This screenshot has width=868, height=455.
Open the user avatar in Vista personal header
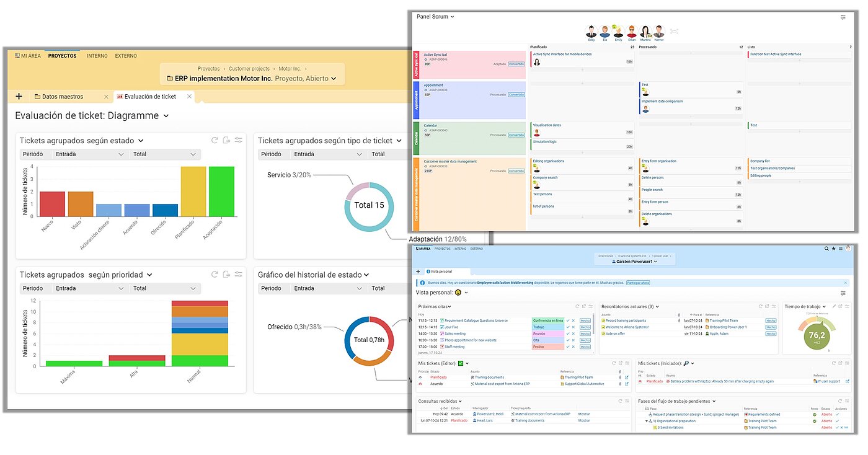coord(848,249)
